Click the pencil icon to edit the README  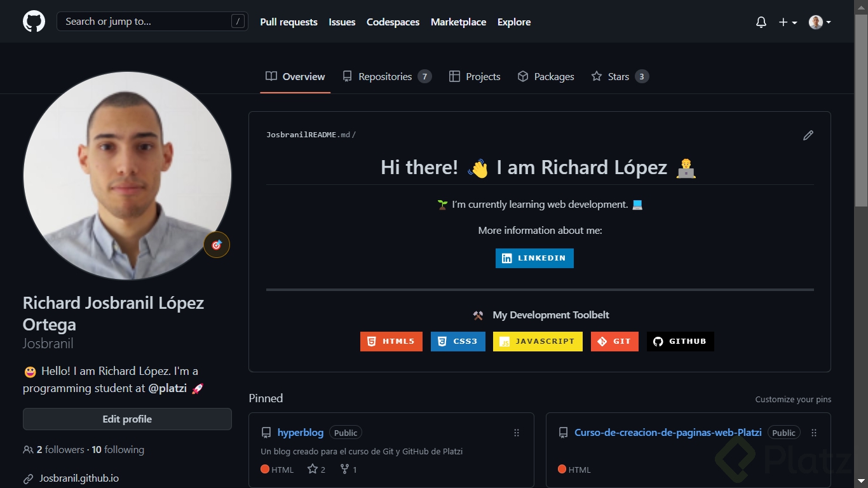[808, 135]
